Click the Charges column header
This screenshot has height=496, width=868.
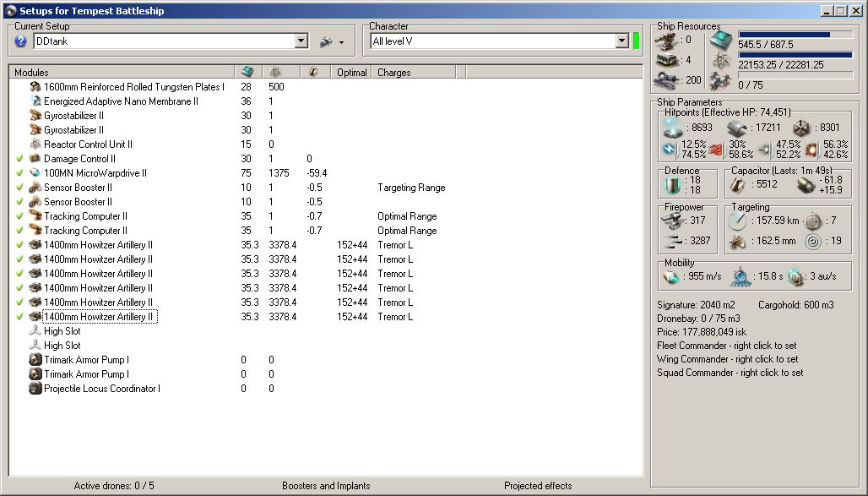[414, 72]
